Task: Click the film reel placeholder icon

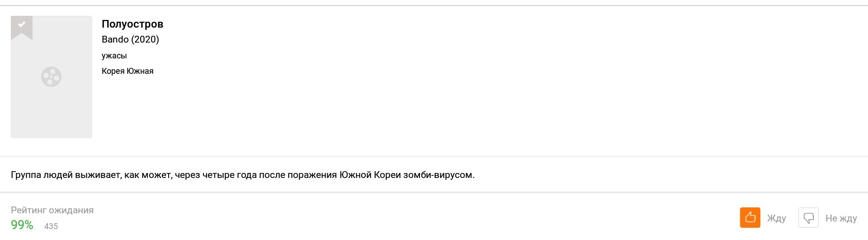Action: [51, 77]
